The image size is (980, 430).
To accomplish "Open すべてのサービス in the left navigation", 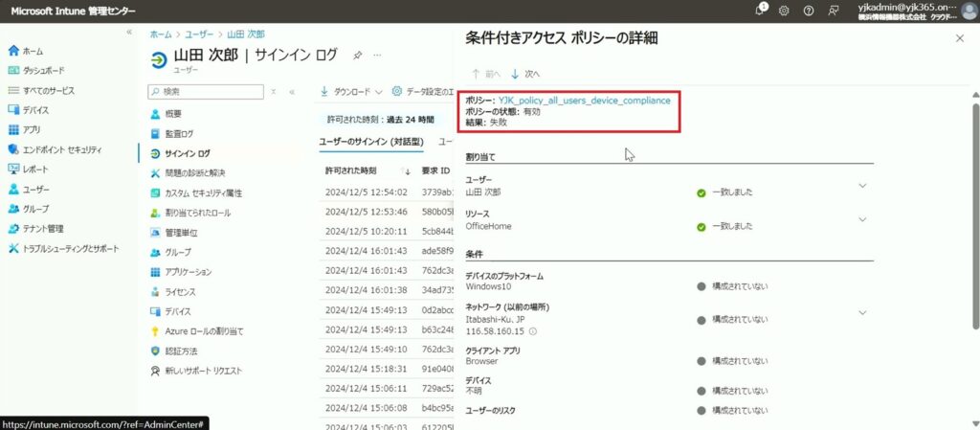I will tap(41, 91).
